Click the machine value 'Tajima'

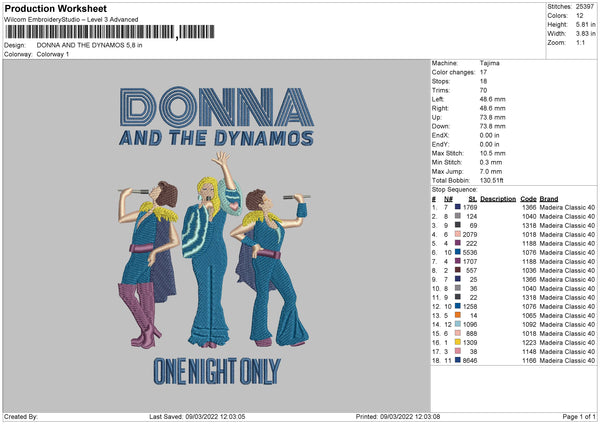point(489,63)
